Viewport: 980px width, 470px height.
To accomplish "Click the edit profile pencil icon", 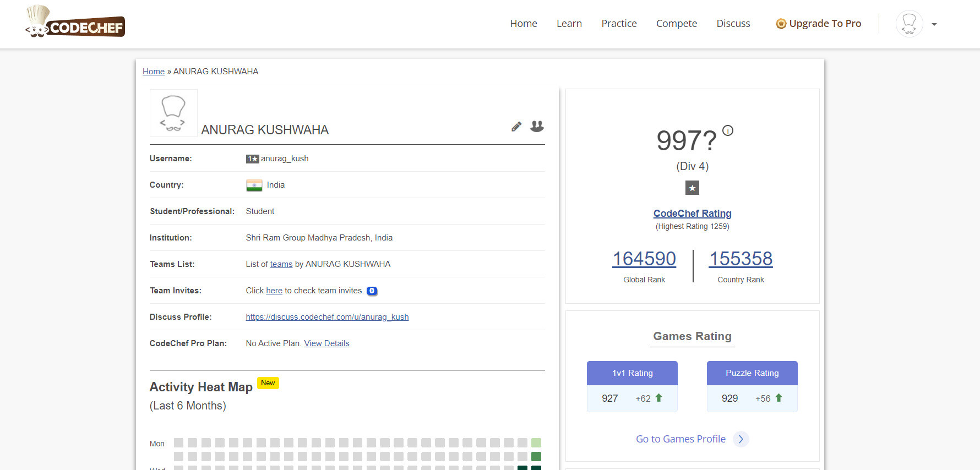I will [x=516, y=127].
